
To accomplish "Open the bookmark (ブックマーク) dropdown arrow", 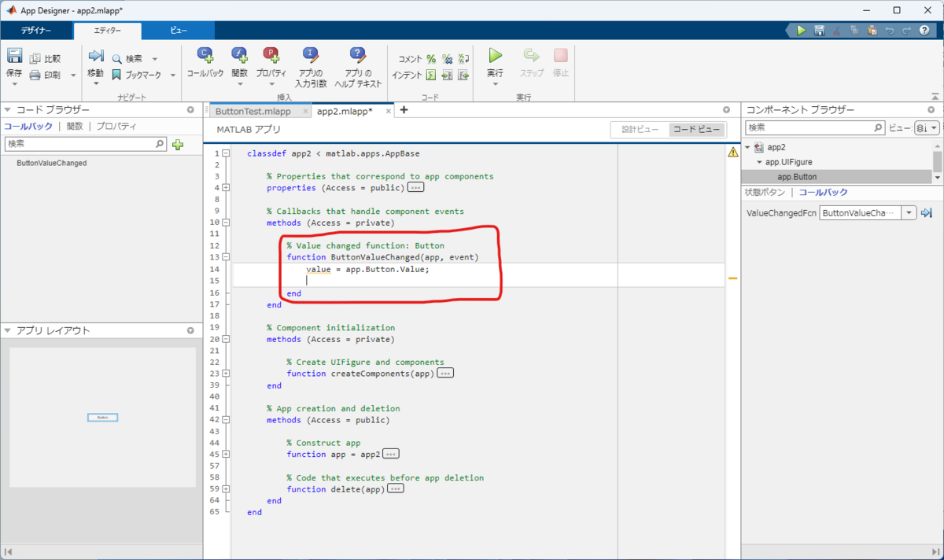I will tap(171, 76).
